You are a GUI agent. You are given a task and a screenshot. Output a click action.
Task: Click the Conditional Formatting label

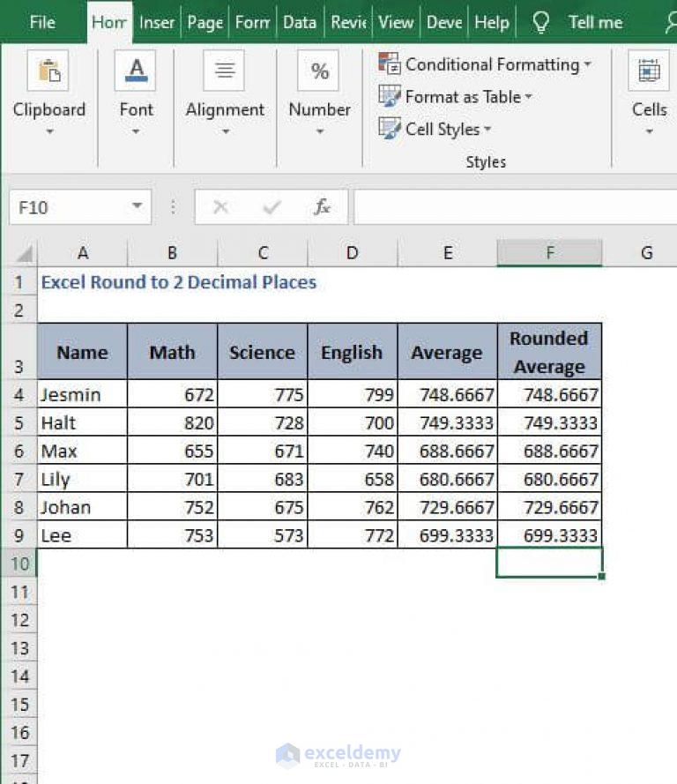click(492, 64)
